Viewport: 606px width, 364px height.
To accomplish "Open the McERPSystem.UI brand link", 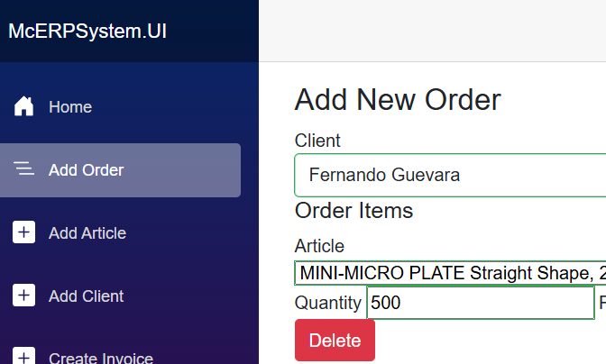I will coord(87,31).
